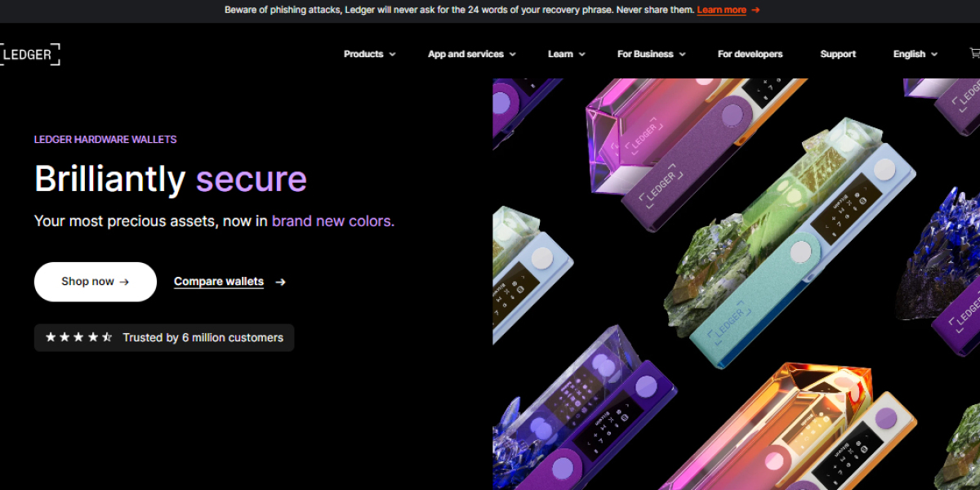Follow the Compare wallets link
980x490 pixels.
point(218,282)
